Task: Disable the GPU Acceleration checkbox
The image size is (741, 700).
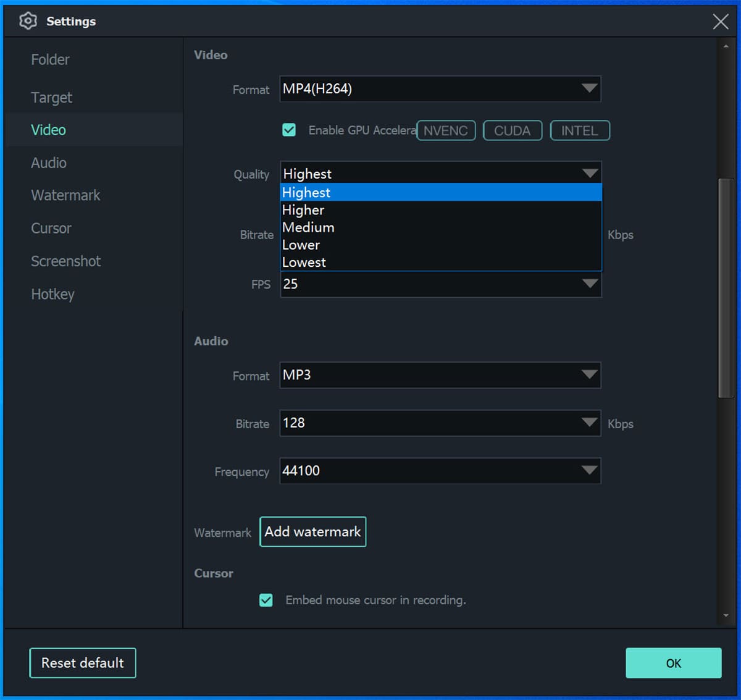Action: (x=289, y=130)
